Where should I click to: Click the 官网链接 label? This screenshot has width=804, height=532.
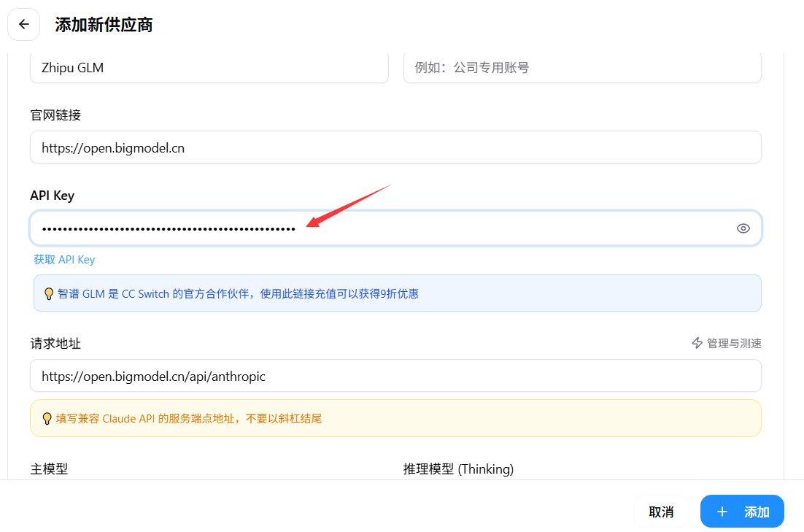(55, 115)
